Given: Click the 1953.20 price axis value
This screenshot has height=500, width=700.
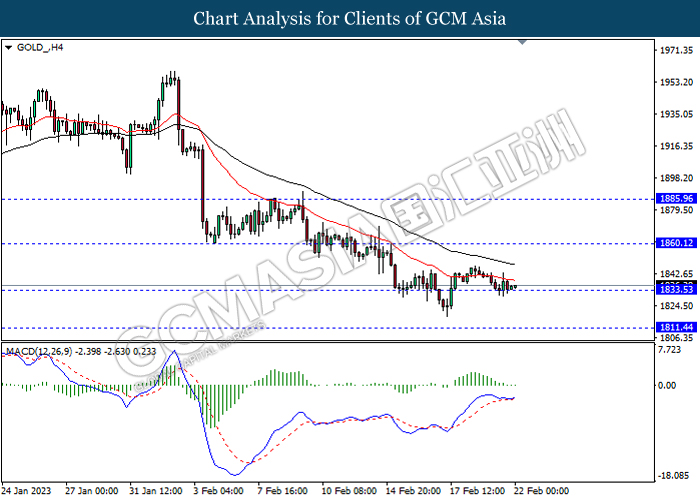Looking at the screenshot, I should 676,82.
